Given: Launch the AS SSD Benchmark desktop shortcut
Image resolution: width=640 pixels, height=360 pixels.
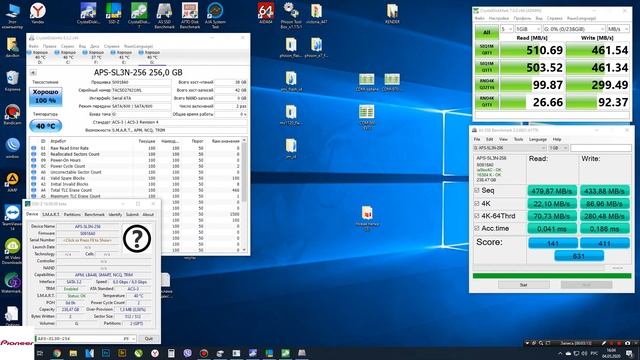Looking at the screenshot, I should point(164,14).
